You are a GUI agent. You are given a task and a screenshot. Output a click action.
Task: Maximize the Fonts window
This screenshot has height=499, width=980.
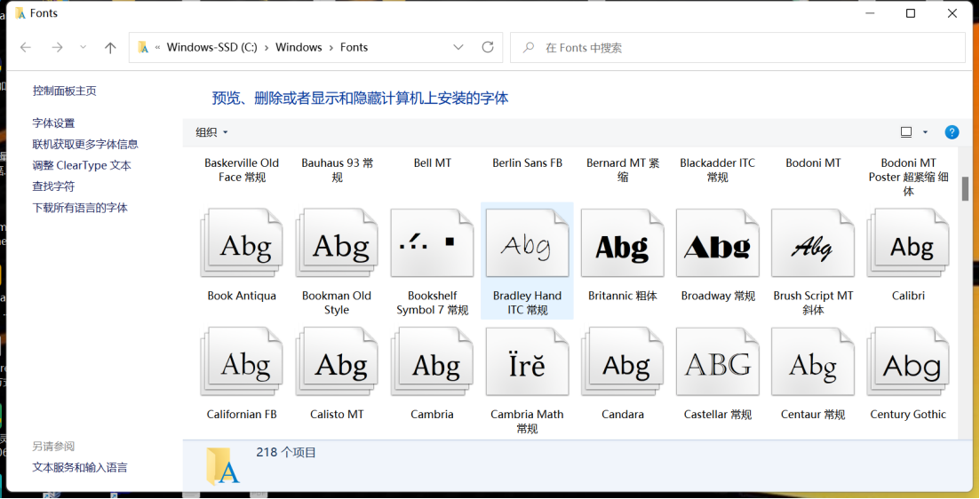tap(911, 13)
